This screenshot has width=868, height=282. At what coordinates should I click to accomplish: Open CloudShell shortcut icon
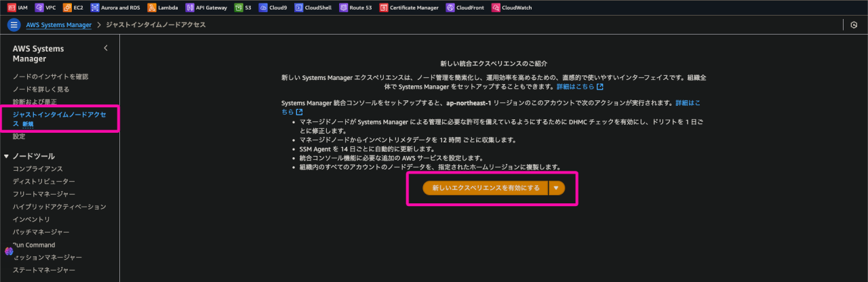(x=298, y=7)
